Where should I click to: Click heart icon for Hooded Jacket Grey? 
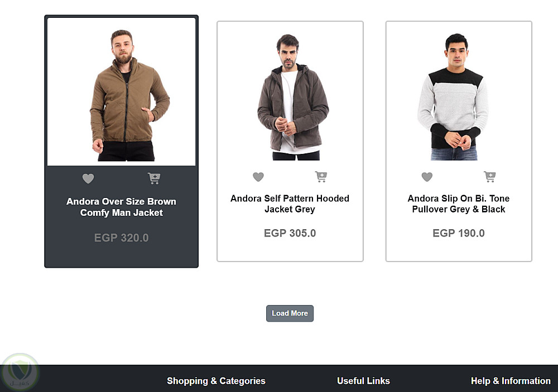[x=258, y=177]
